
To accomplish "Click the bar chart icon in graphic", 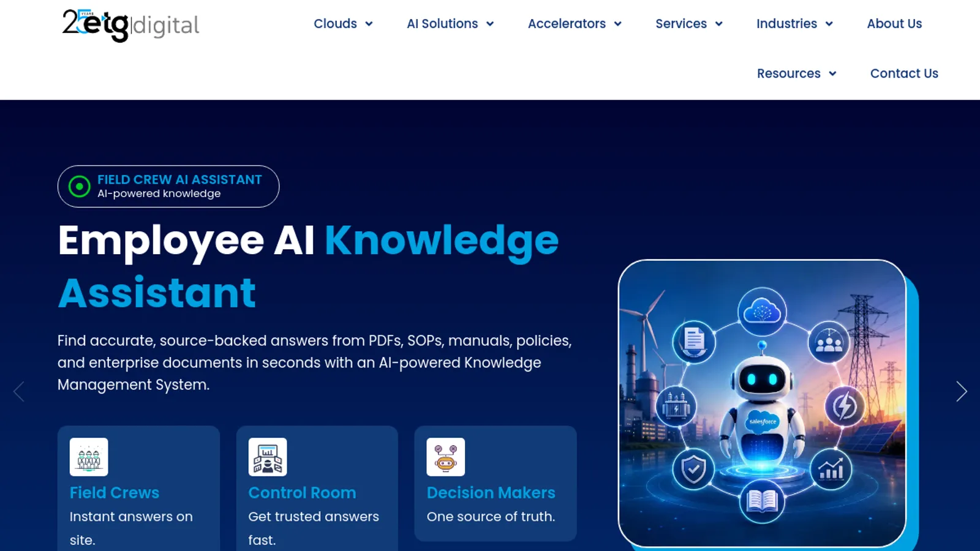I will [831, 470].
